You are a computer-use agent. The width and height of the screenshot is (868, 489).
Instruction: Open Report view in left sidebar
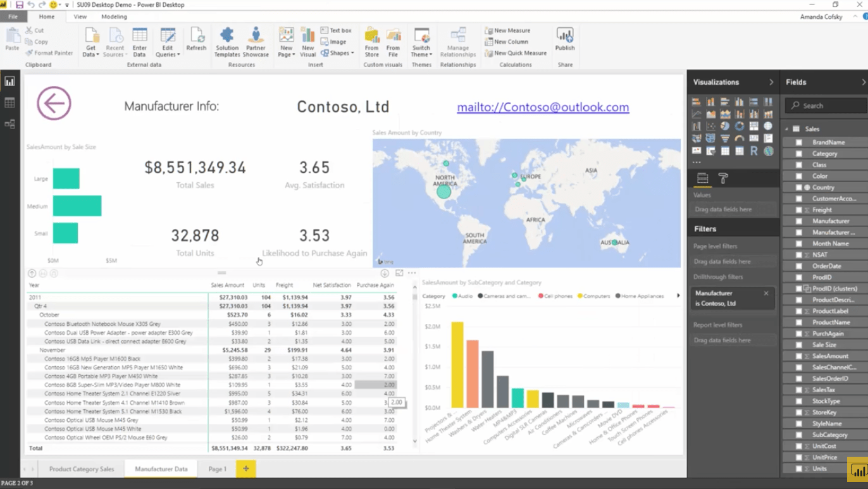click(x=9, y=82)
